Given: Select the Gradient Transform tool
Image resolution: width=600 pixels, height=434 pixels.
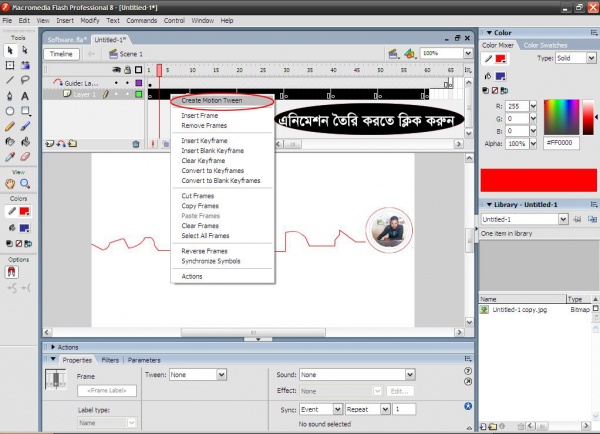Looking at the screenshot, I should (25, 65).
